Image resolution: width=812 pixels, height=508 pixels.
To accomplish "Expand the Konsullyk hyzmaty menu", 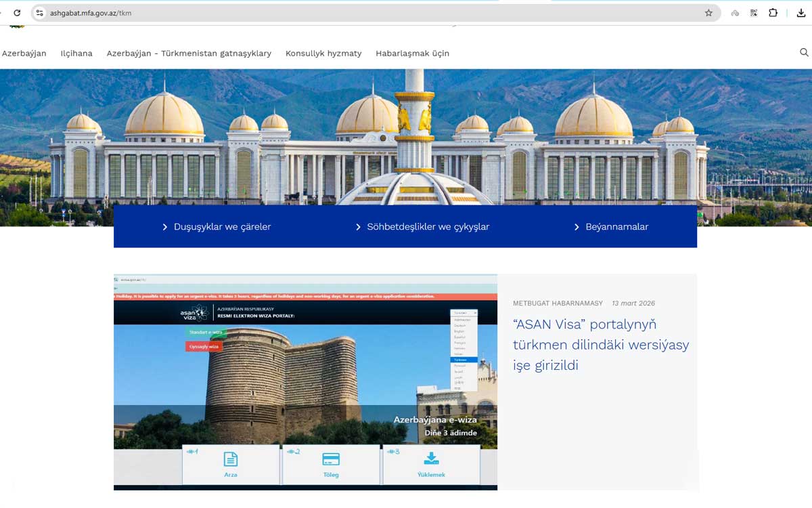I will coord(323,54).
